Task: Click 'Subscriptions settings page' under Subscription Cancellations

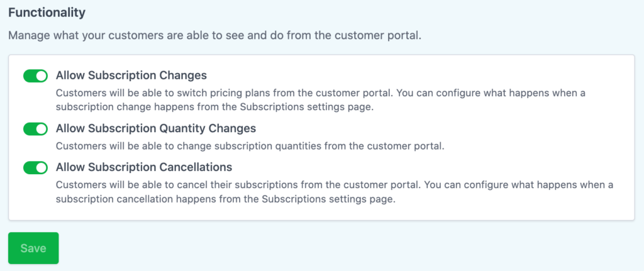Action: 328,201
